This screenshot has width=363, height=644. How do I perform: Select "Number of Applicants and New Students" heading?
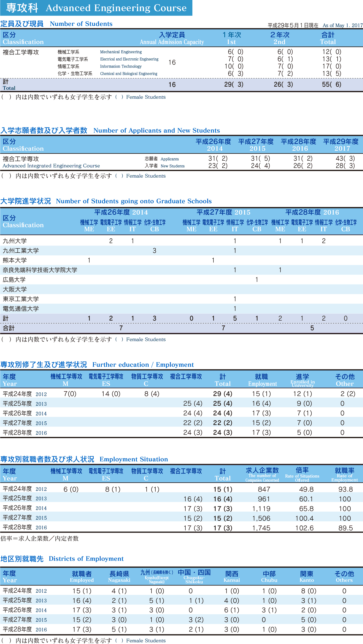(x=157, y=130)
